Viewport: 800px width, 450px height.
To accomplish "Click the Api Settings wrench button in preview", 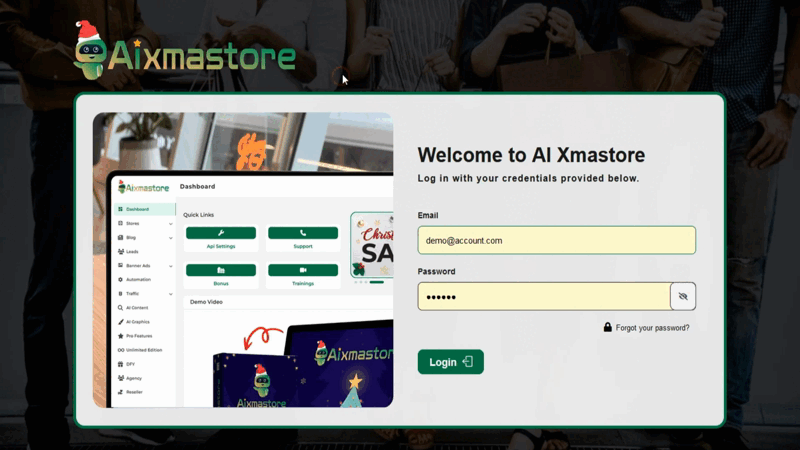I will [221, 233].
